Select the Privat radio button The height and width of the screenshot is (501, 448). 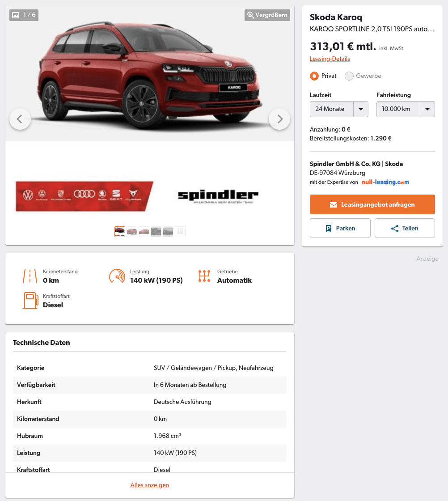(314, 76)
